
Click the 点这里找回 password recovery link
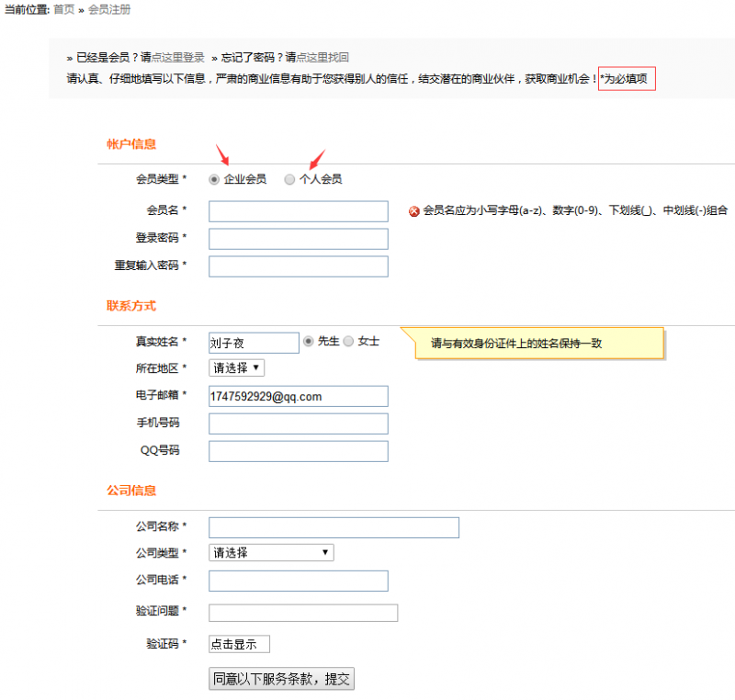(x=322, y=57)
